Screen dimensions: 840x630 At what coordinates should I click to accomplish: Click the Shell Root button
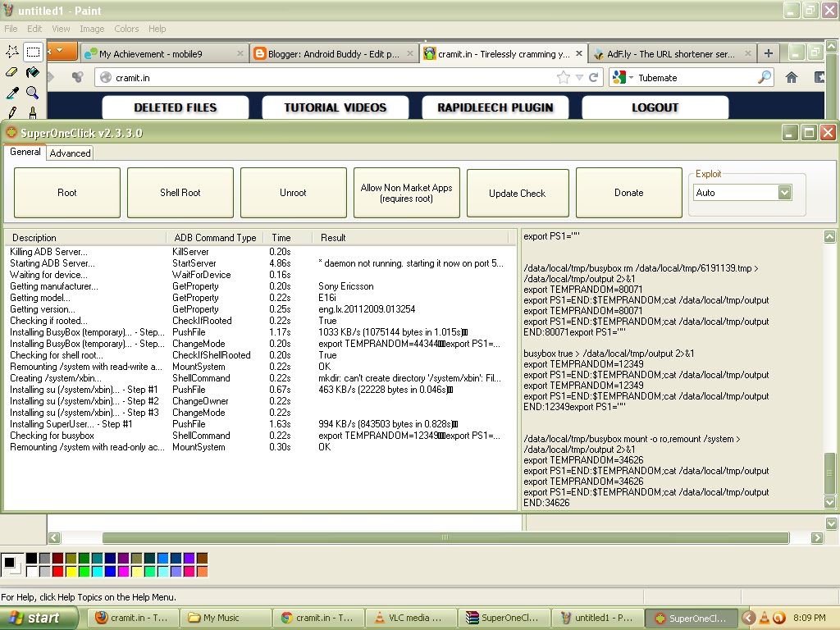(x=180, y=193)
